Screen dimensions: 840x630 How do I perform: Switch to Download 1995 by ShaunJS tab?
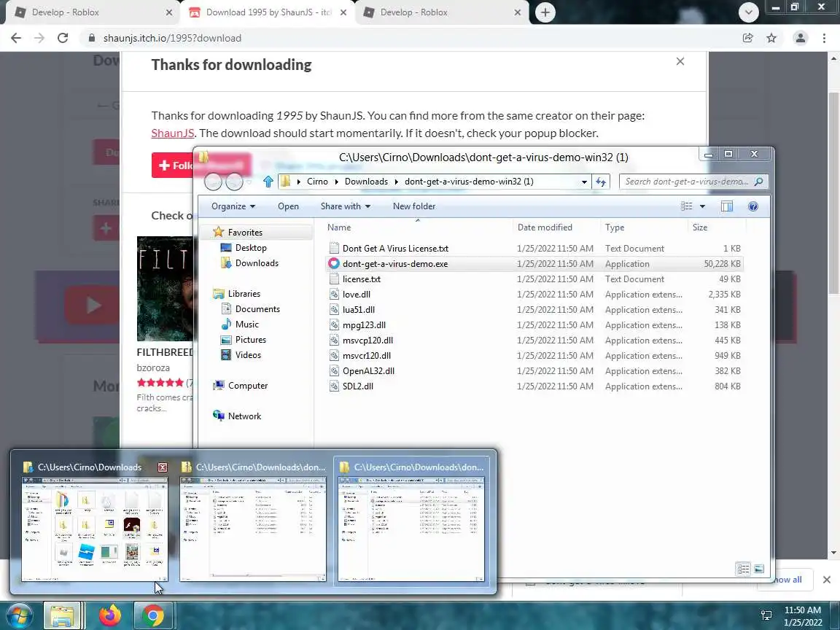click(265, 12)
